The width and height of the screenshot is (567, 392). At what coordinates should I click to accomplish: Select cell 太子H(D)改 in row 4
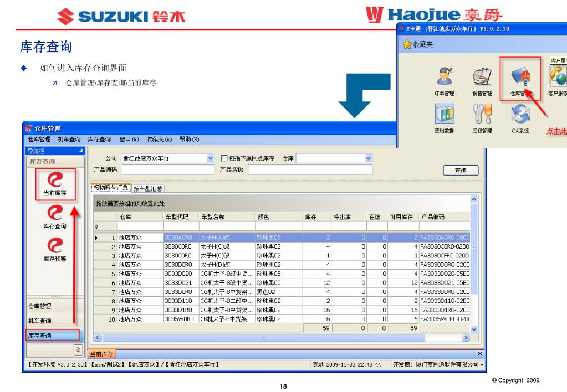(x=227, y=265)
